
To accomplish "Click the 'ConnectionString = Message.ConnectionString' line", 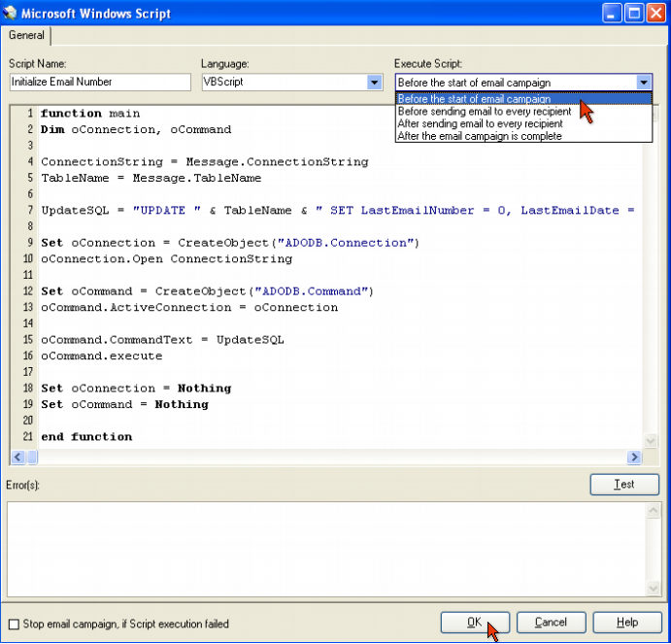I will [x=205, y=162].
